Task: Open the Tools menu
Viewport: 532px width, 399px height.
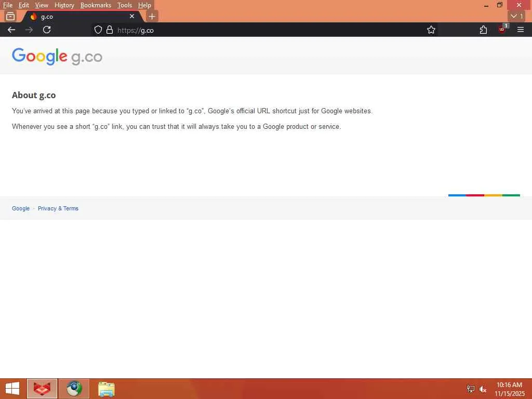Action: click(x=125, y=5)
